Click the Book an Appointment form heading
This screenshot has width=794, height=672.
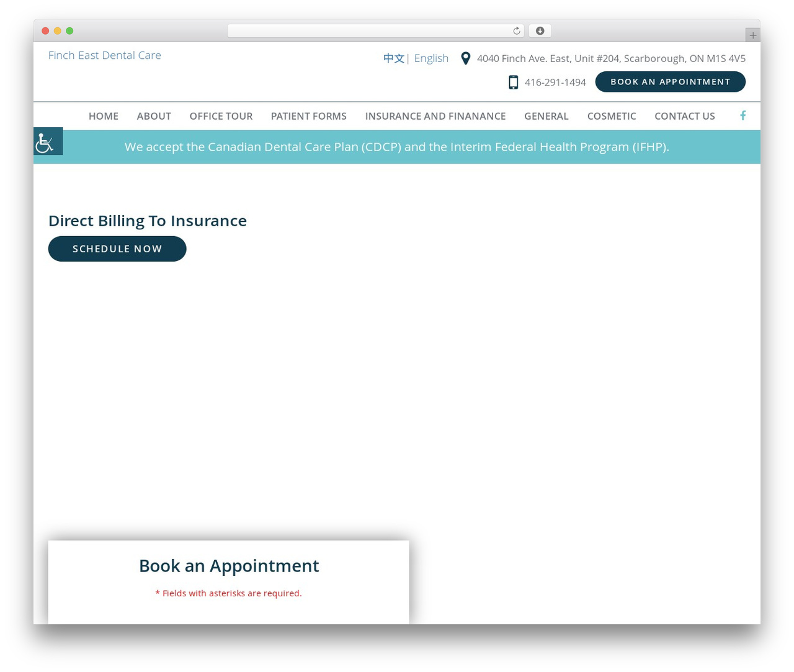[x=229, y=565]
